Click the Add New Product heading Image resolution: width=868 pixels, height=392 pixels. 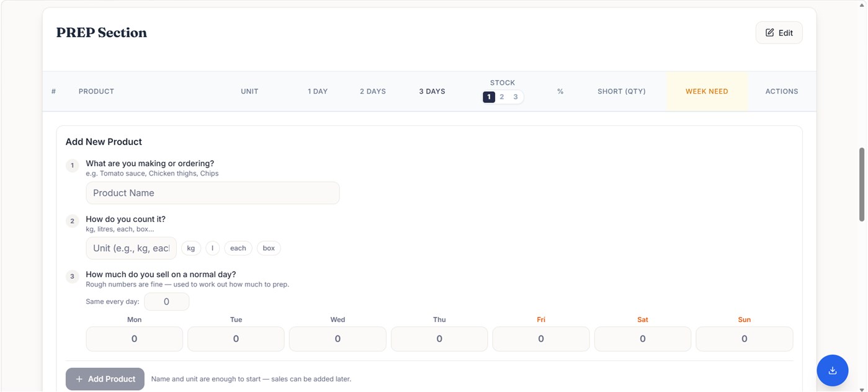coord(104,141)
